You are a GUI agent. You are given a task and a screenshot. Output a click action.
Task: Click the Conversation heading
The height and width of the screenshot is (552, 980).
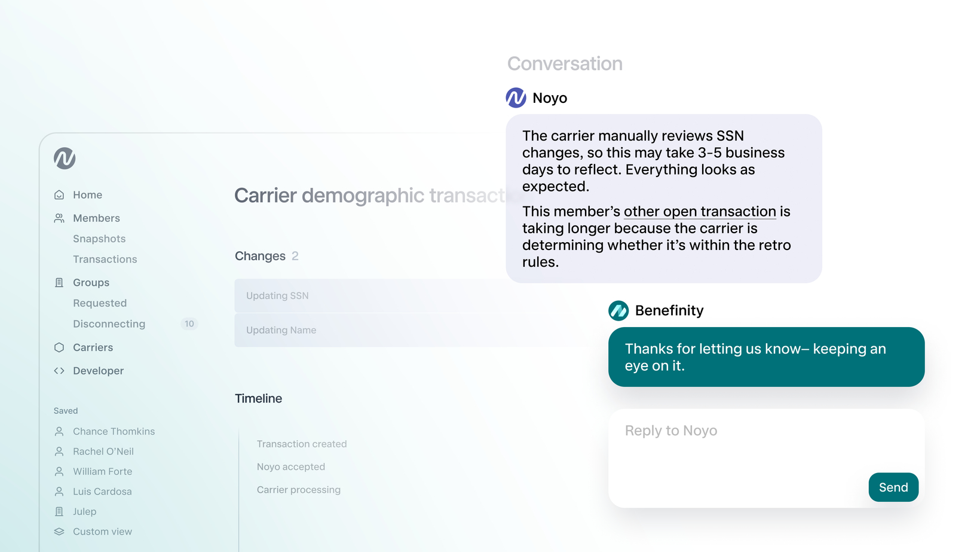(x=565, y=63)
